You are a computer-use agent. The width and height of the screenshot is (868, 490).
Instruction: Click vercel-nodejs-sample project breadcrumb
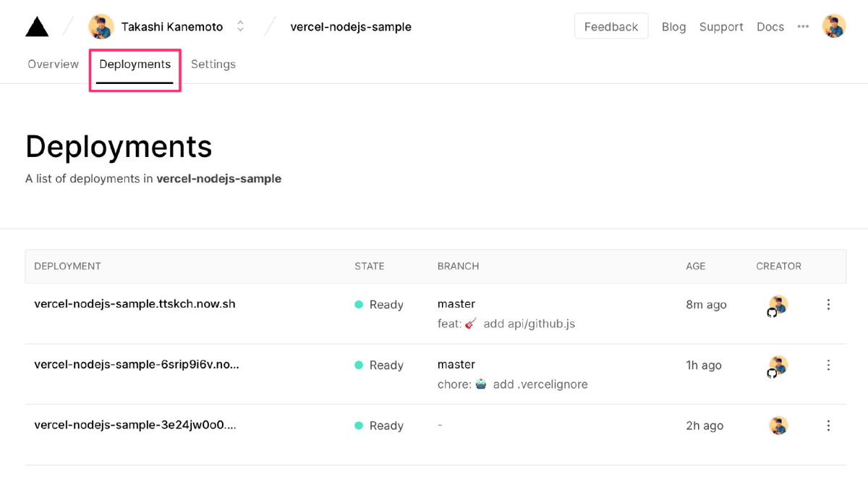(351, 27)
